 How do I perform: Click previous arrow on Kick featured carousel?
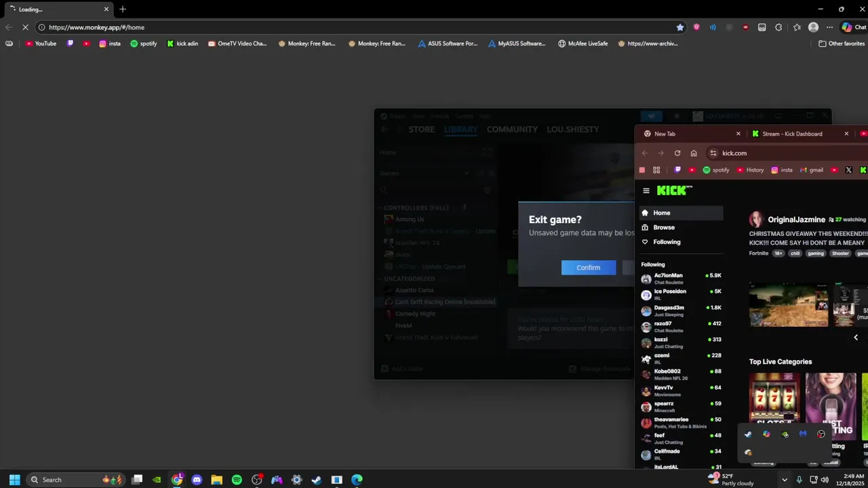click(856, 338)
